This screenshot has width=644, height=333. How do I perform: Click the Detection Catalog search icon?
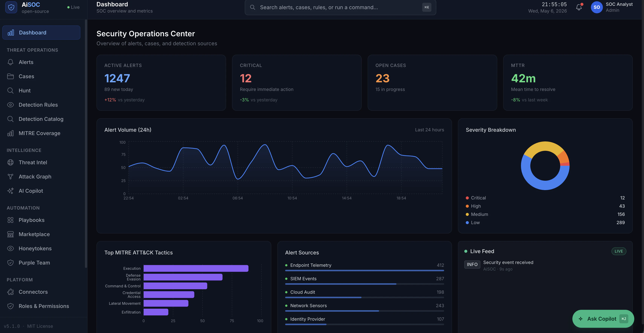(x=10, y=119)
